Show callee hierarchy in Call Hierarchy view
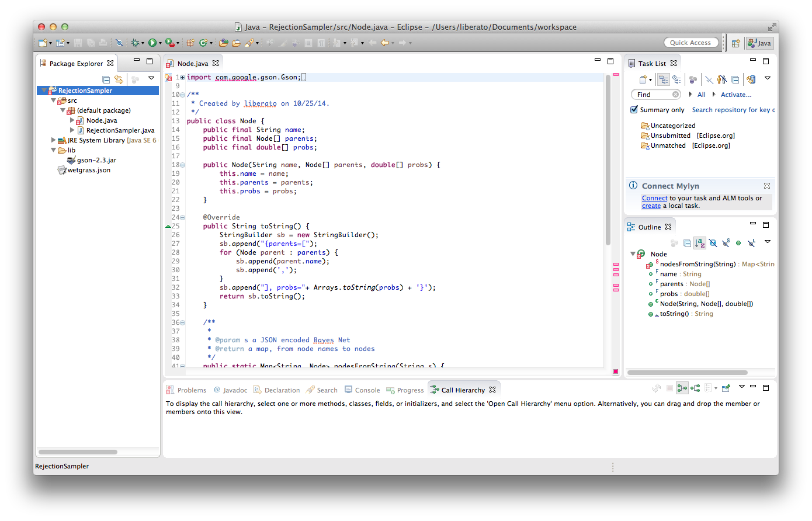This screenshot has width=812, height=521. click(x=695, y=388)
